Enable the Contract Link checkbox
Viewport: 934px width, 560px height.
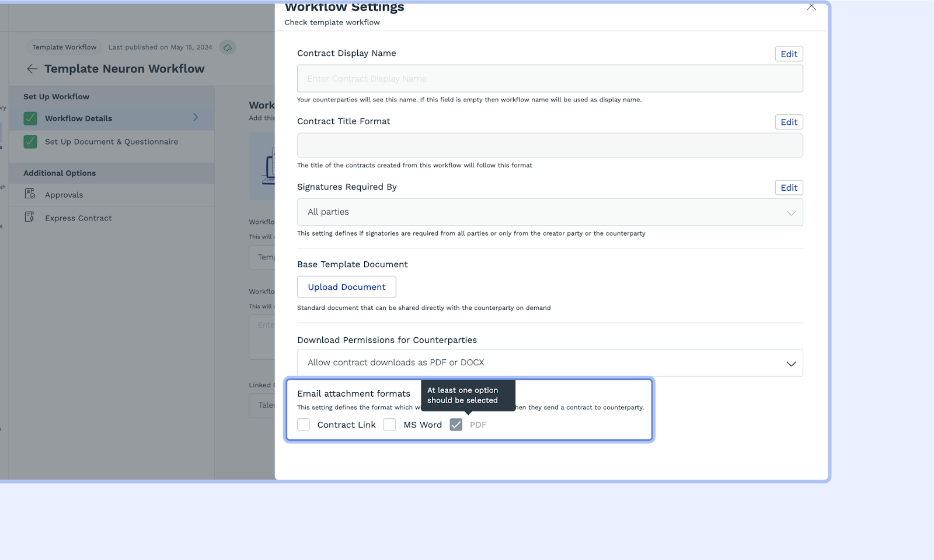click(x=304, y=425)
